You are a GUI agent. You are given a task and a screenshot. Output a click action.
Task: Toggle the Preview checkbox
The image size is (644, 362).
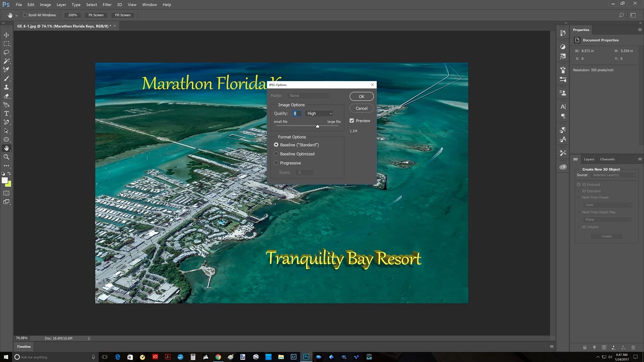pos(352,121)
